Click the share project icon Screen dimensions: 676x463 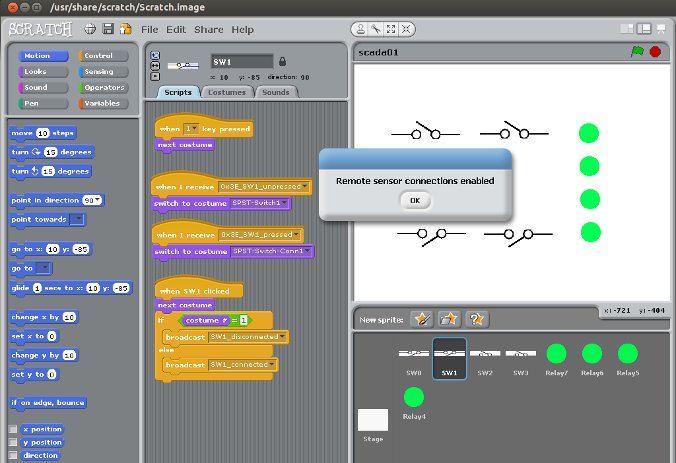click(126, 29)
